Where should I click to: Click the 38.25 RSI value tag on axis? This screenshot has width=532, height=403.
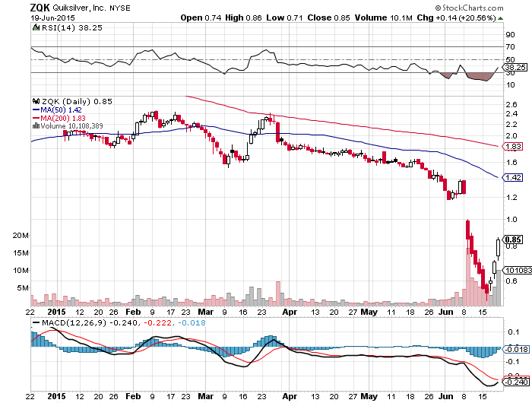coord(516,67)
